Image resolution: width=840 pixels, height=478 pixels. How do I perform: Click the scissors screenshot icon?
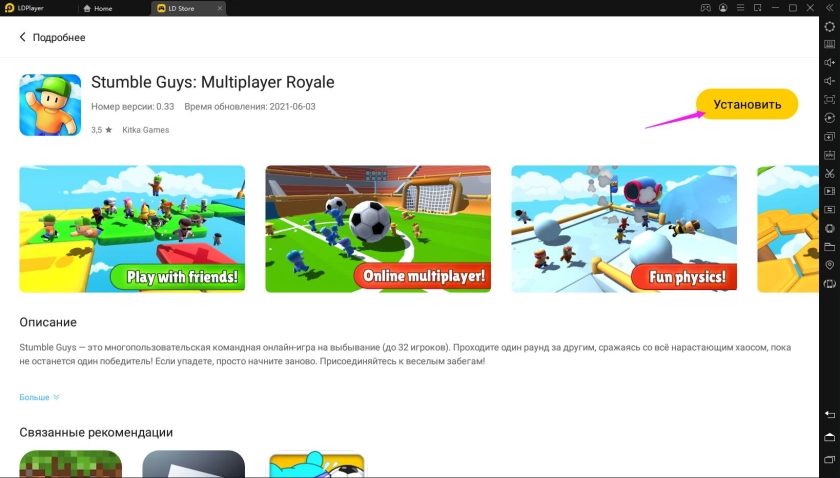click(829, 173)
